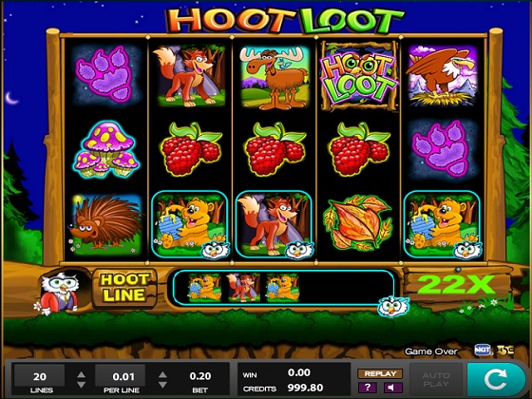Viewport: 532px width, 399px height.
Task: Click the porcupine symbol on the first reel
Action: (x=105, y=224)
